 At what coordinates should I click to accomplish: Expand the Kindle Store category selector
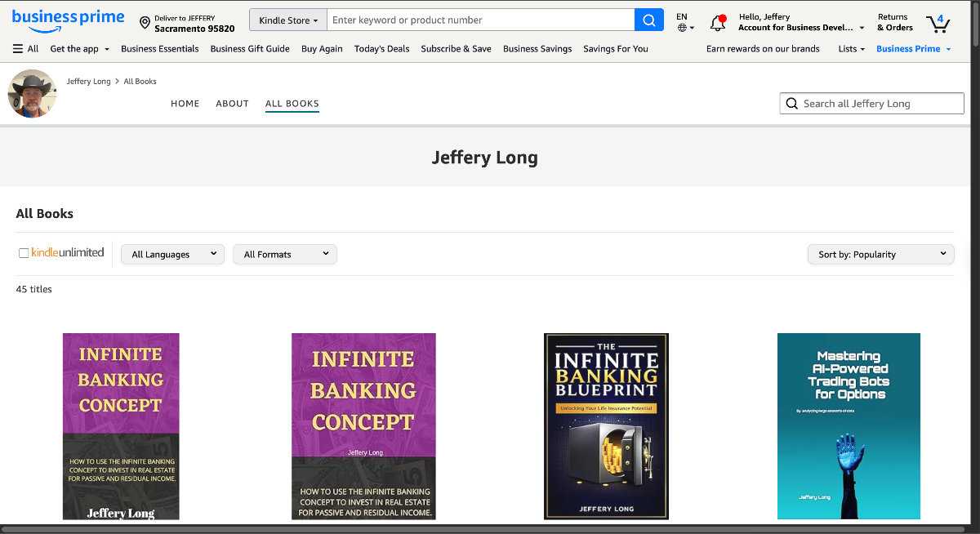287,19
